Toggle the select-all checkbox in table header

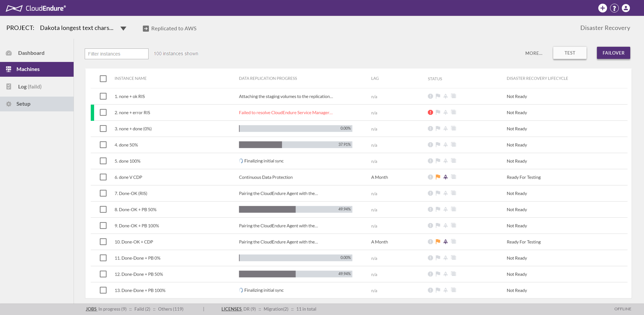pos(103,78)
